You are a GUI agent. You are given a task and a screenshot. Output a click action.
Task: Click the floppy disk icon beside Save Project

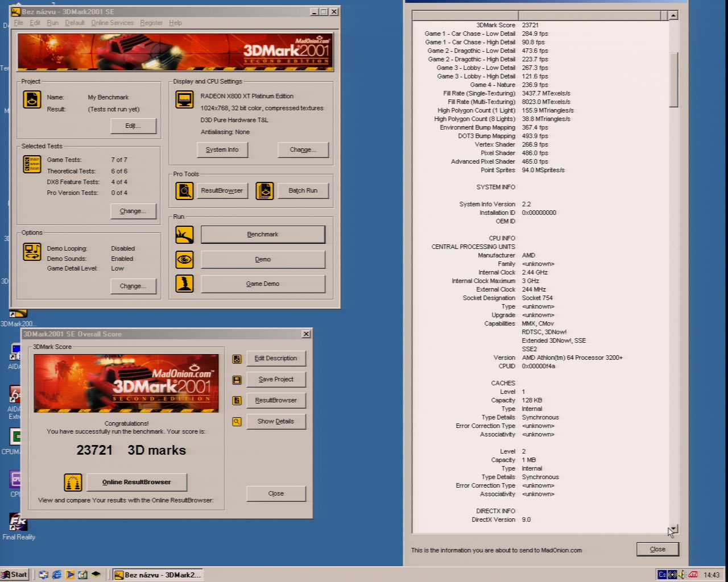237,380
